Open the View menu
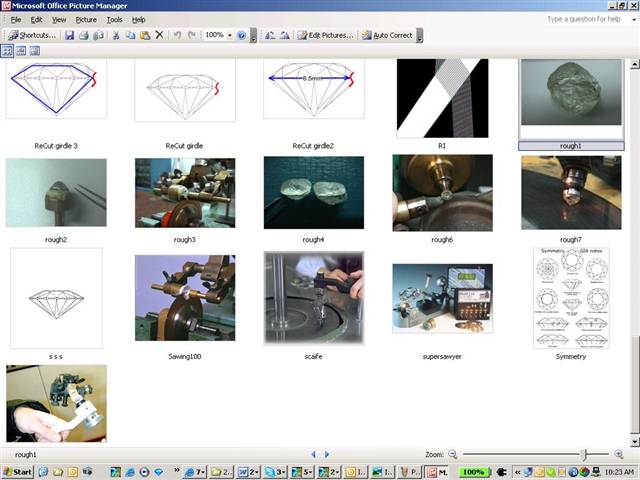Image resolution: width=640 pixels, height=480 pixels. click(x=59, y=20)
